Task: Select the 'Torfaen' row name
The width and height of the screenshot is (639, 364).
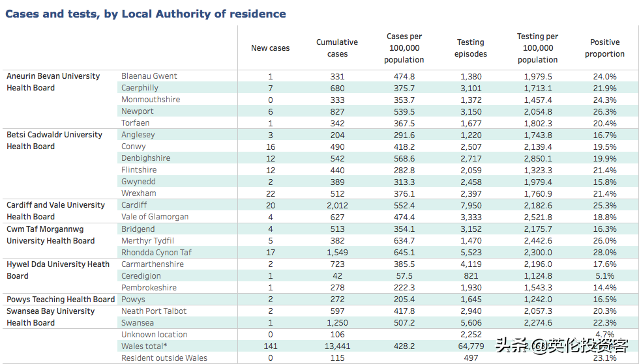Action: coord(136,123)
